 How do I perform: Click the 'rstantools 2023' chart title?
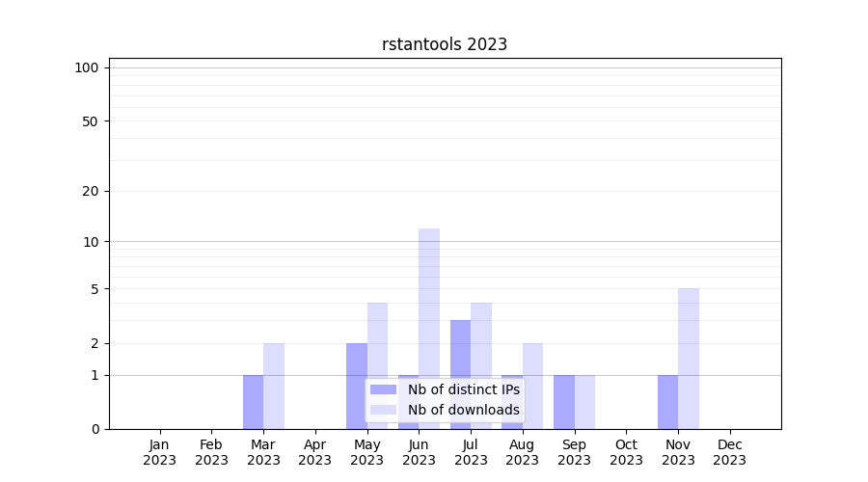pos(445,44)
